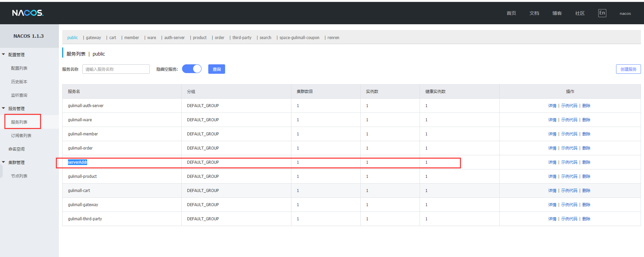Screen dimensions: 644x257
Task: Open 示例代码 for gulimall-product
Action: click(569, 176)
